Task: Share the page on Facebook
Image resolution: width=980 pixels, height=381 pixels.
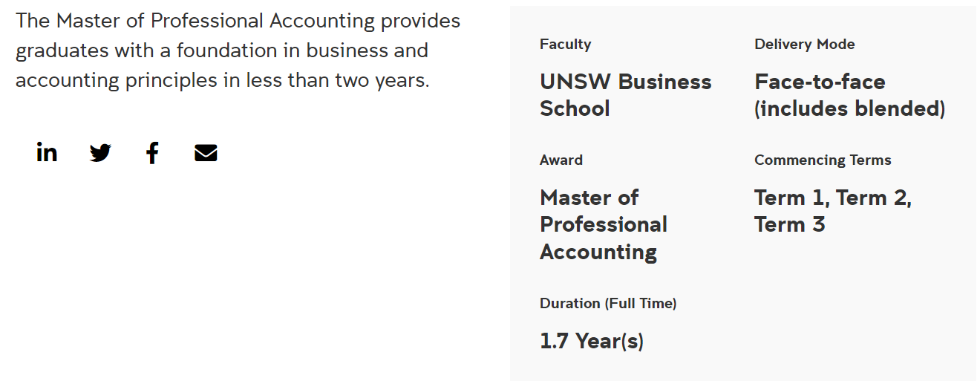Action: pos(152,153)
